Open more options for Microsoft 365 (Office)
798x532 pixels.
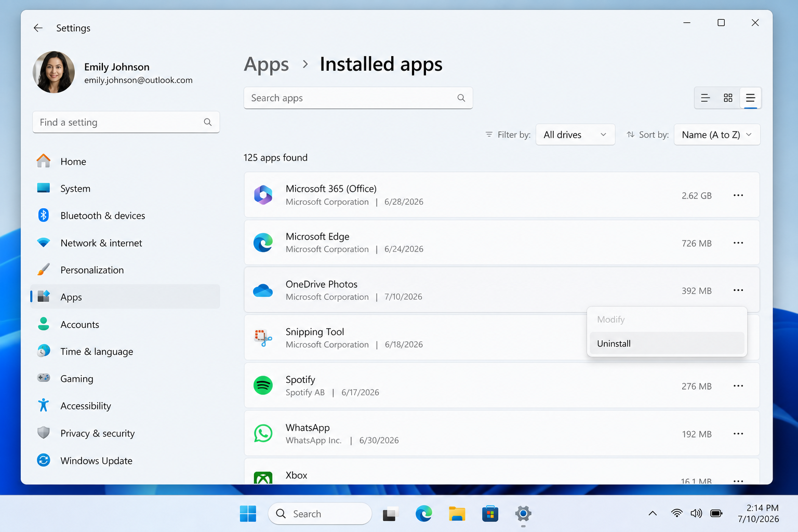click(x=738, y=195)
